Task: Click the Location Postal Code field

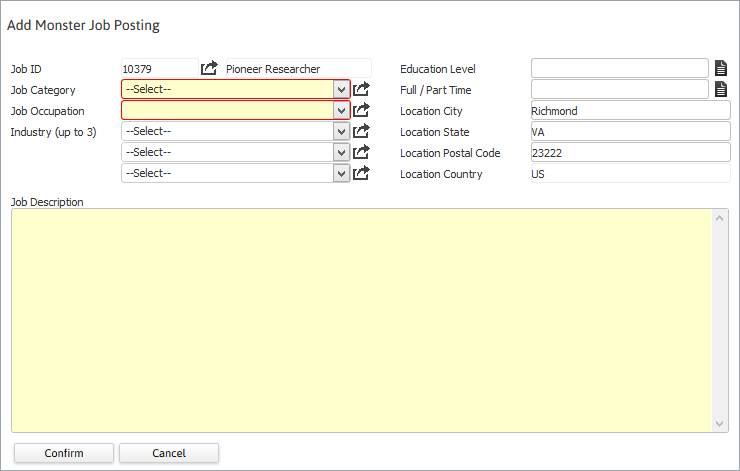Action: click(x=631, y=152)
